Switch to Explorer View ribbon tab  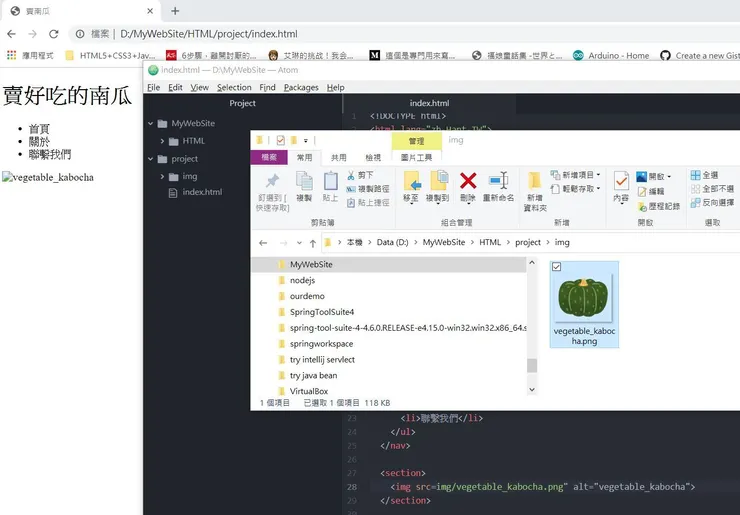[x=372, y=157]
